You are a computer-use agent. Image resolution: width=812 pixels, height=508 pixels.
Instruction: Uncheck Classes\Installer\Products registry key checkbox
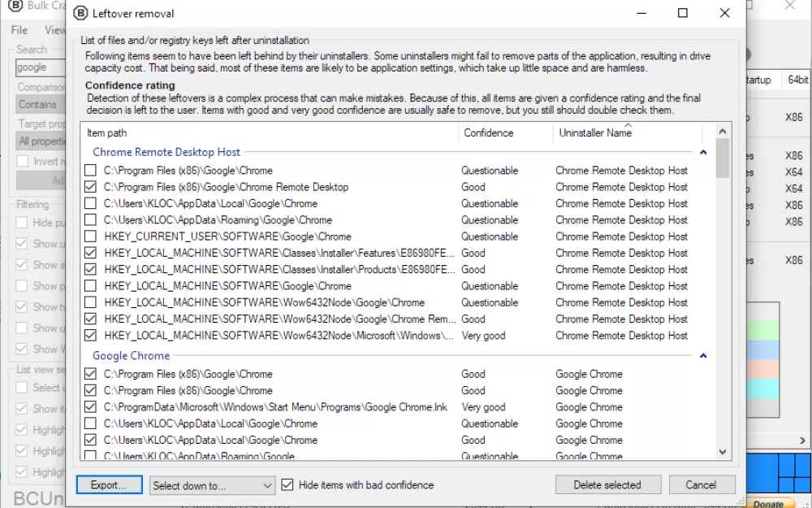(x=91, y=270)
